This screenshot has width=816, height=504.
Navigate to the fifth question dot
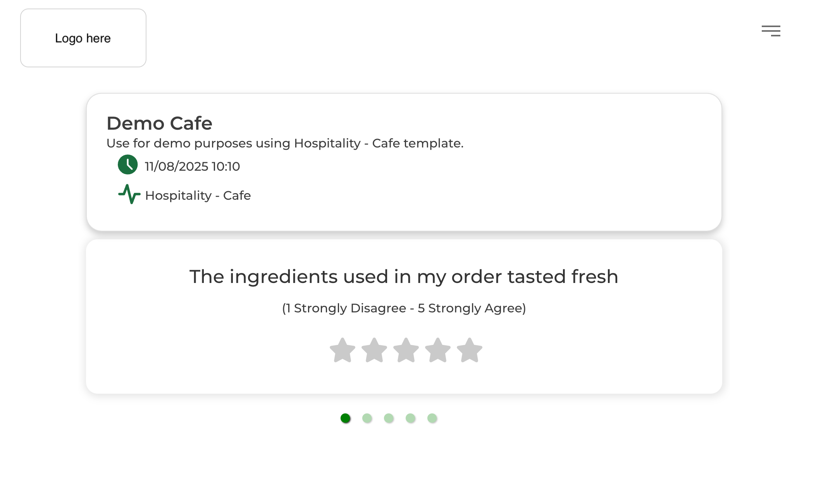tap(432, 418)
